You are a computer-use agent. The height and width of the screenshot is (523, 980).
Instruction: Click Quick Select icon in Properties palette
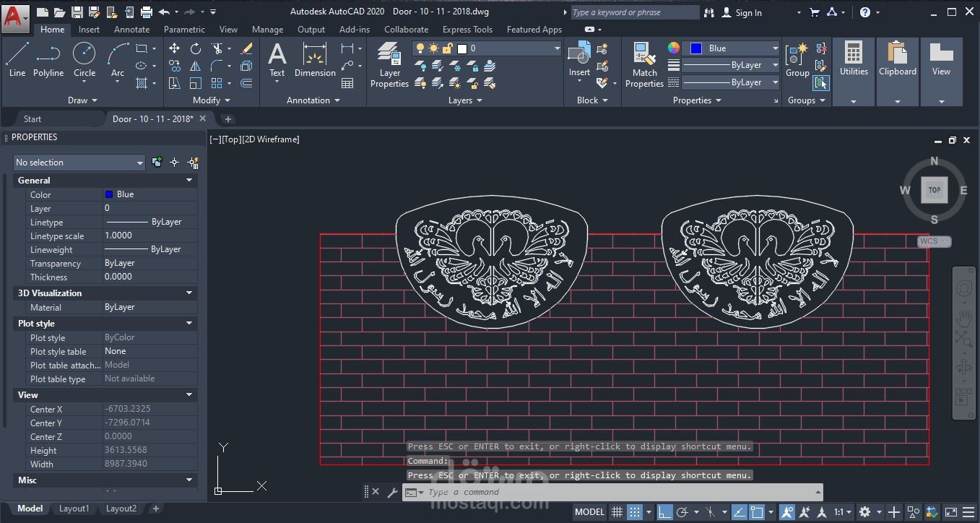pos(193,163)
